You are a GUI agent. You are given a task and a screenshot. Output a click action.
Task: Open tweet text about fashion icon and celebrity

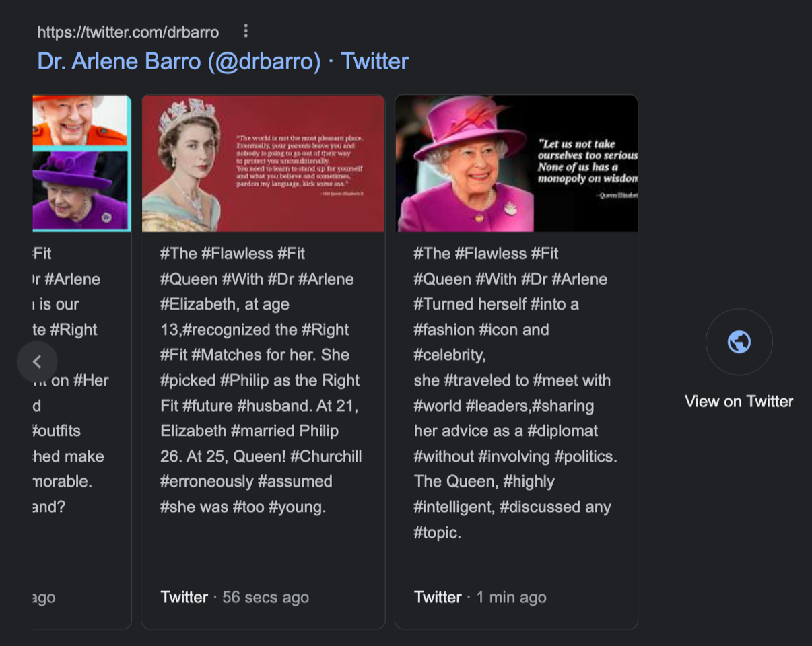(515, 393)
